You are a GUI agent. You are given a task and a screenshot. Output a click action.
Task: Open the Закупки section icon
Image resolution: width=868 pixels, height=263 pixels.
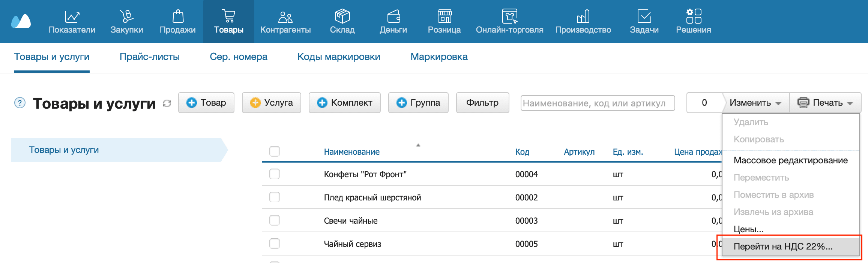click(x=126, y=17)
